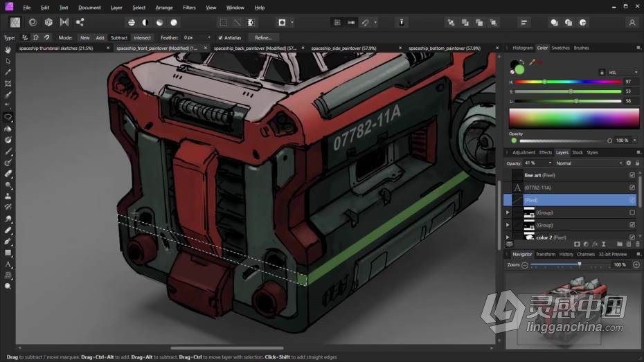Set selection Mode to Subtract
This screenshot has height=362, width=644.
pyautogui.click(x=119, y=38)
